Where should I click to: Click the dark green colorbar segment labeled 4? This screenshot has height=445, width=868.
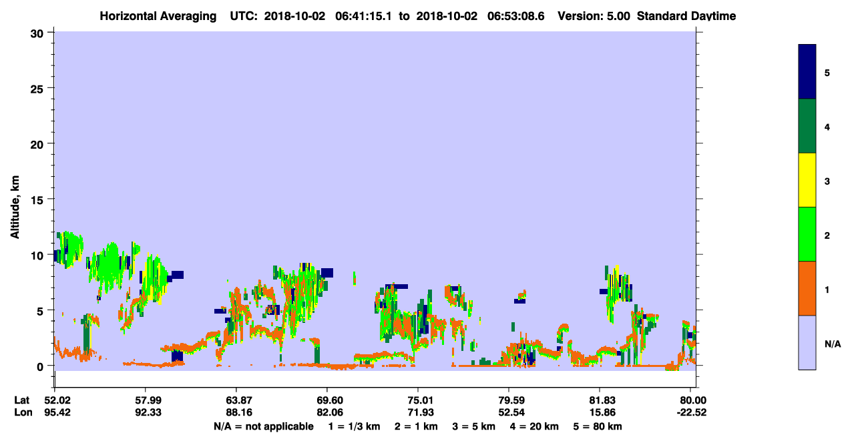tap(807, 126)
